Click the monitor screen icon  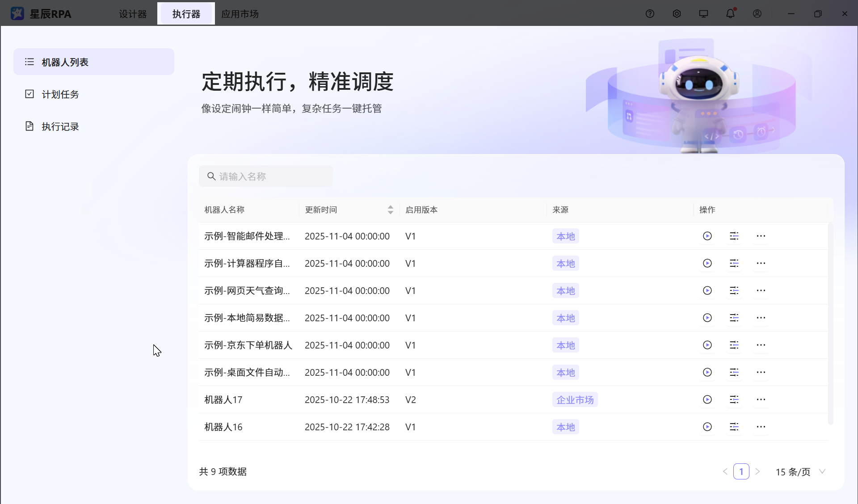point(703,14)
